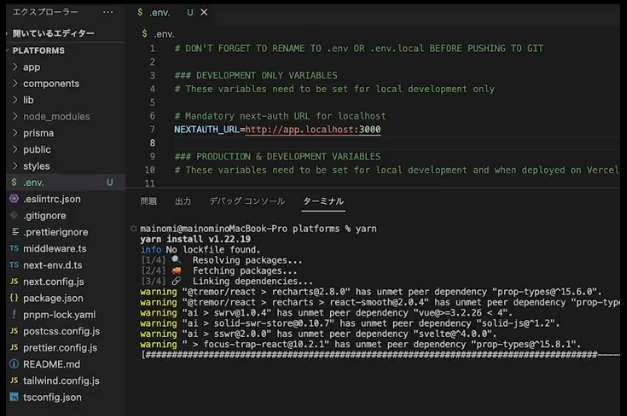Viewport: 627px width, 416px height.
Task: Collapse the PLATFORMS project section
Action: [x=38, y=50]
